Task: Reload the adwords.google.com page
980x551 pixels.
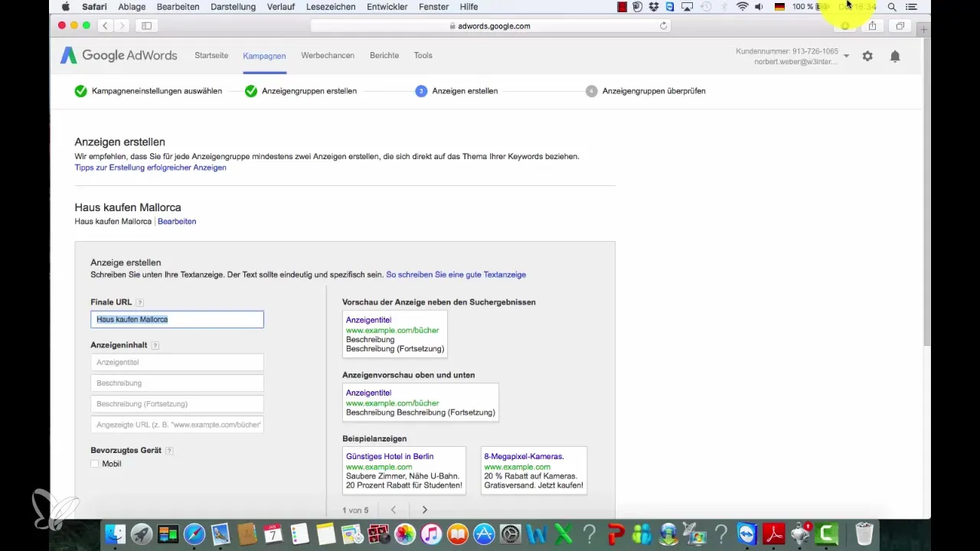Action: 663,26
